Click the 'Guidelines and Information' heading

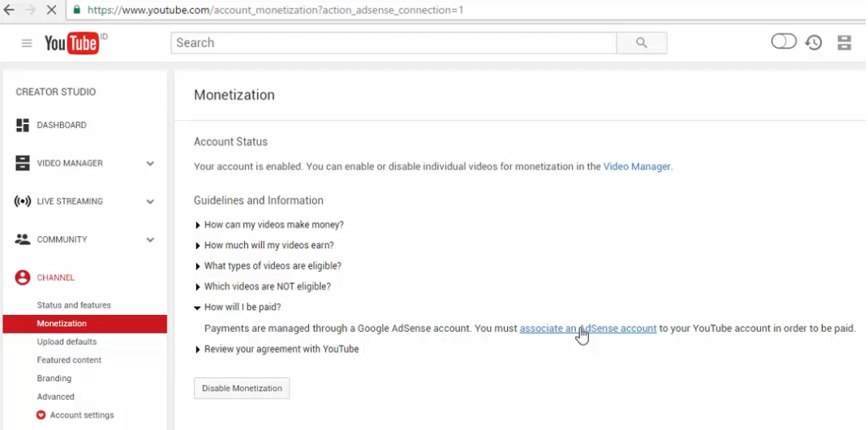[x=259, y=200]
